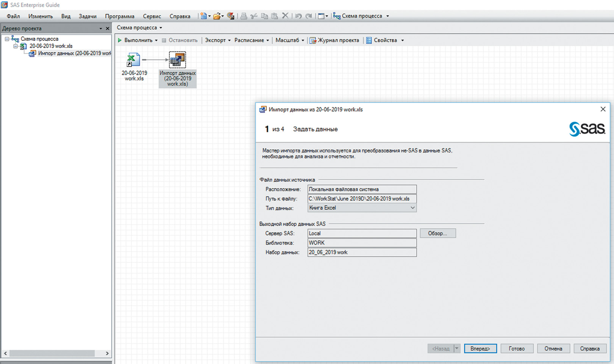Open the Свойства dropdown arrow

coord(402,40)
